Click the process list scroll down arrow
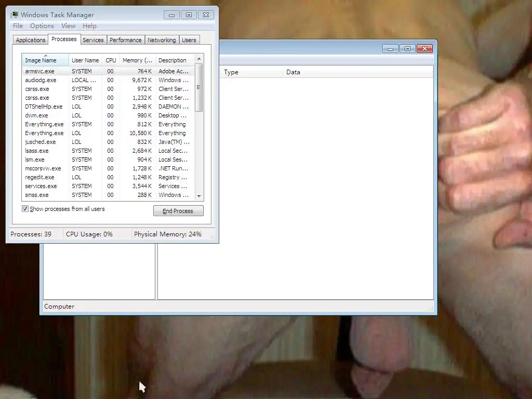Image resolution: width=532 pixels, height=399 pixels. coord(199,196)
